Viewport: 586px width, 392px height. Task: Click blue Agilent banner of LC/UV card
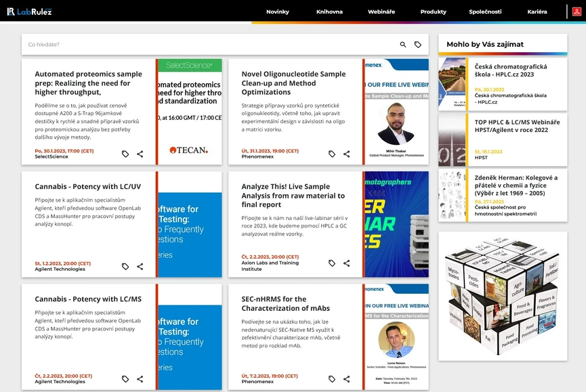[x=190, y=224]
